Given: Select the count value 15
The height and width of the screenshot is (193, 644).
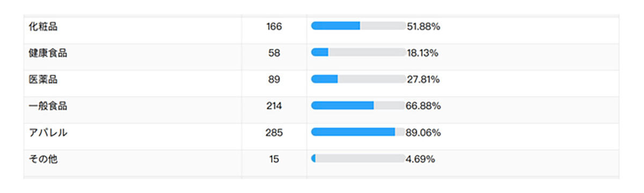Looking at the screenshot, I should (x=274, y=159).
